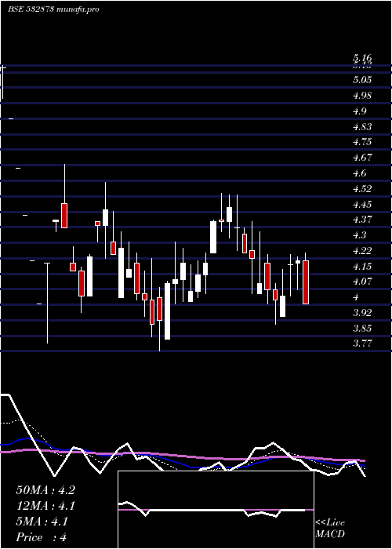Click the 4.15 price axis label
The image size is (392, 549).
(362, 266)
